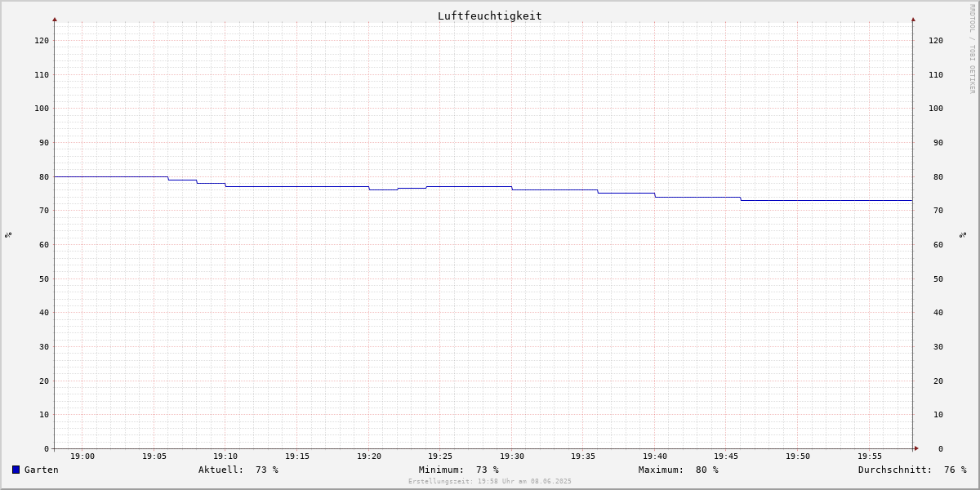Click the Garten legend label

click(41, 470)
